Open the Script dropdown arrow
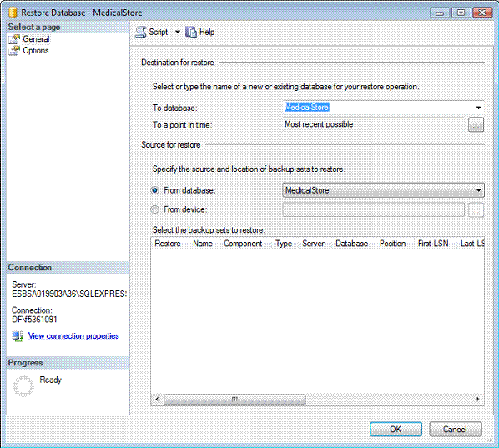This screenshot has height=448, width=499. [178, 32]
